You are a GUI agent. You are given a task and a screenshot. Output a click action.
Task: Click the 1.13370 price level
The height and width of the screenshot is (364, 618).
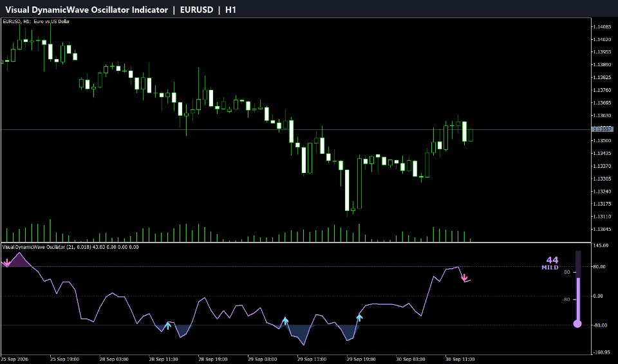pyautogui.click(x=603, y=166)
